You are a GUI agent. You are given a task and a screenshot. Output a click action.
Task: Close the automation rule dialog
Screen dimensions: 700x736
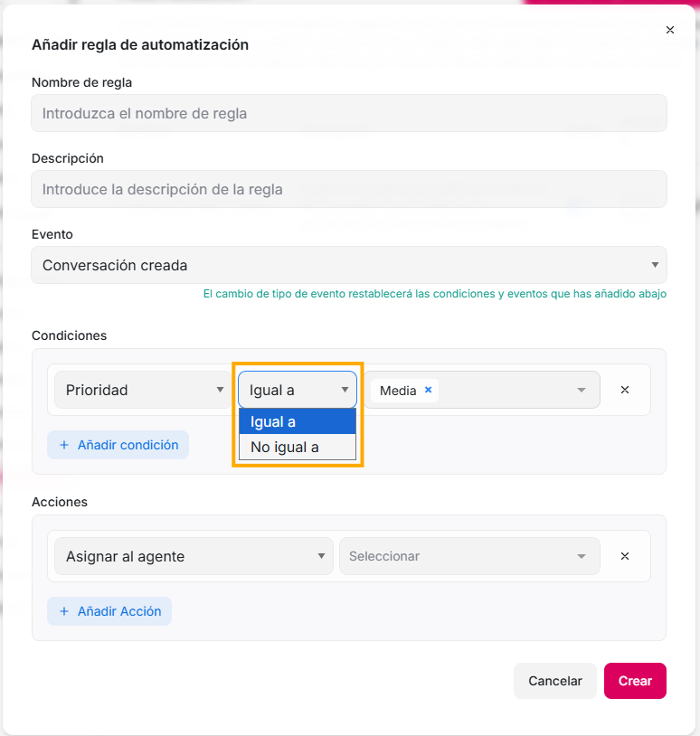click(x=670, y=30)
